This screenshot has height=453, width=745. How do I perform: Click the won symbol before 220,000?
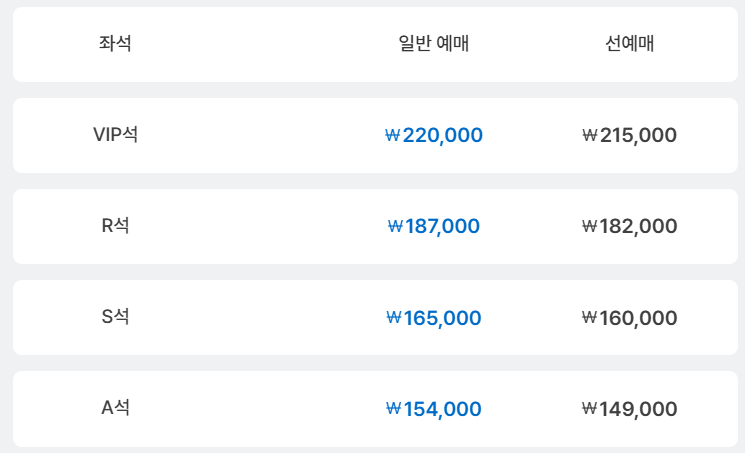393,135
